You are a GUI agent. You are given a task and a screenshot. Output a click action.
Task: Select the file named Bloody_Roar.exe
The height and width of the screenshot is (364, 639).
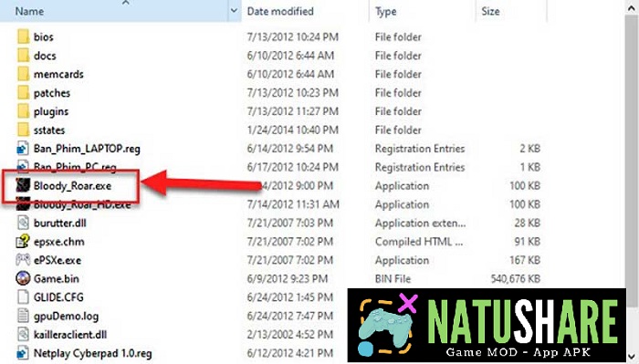click(72, 186)
